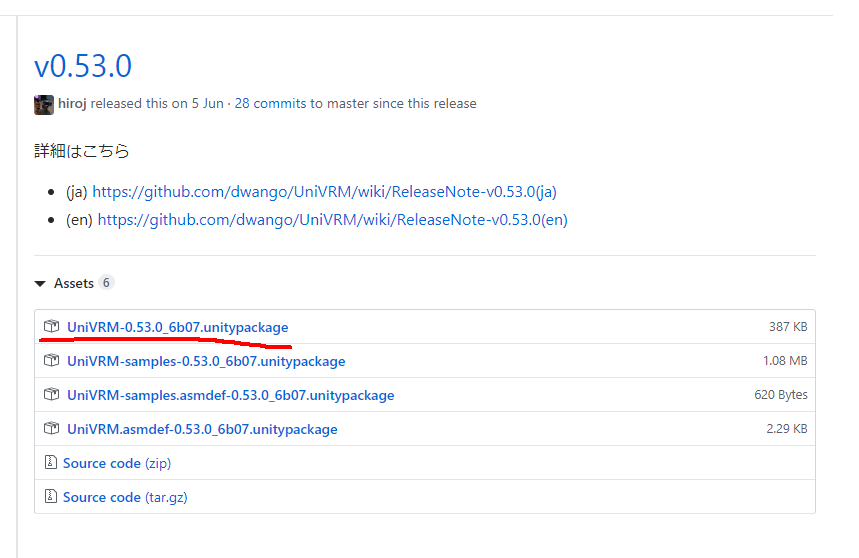This screenshot has width=859, height=558.
Task: Download UniVRM.asmdef-0.53.0_6b07.unitypackage
Action: [202, 429]
